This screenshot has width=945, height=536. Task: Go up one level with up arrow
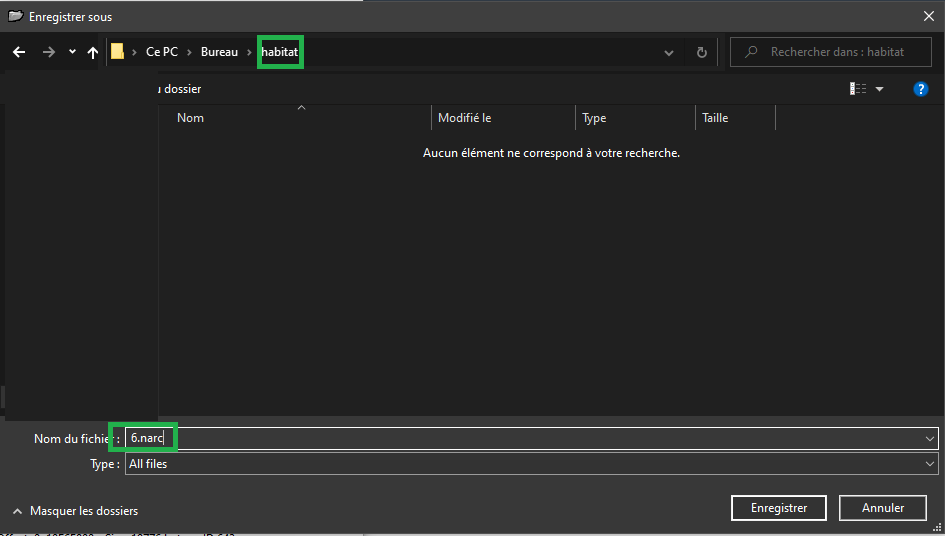(93, 52)
